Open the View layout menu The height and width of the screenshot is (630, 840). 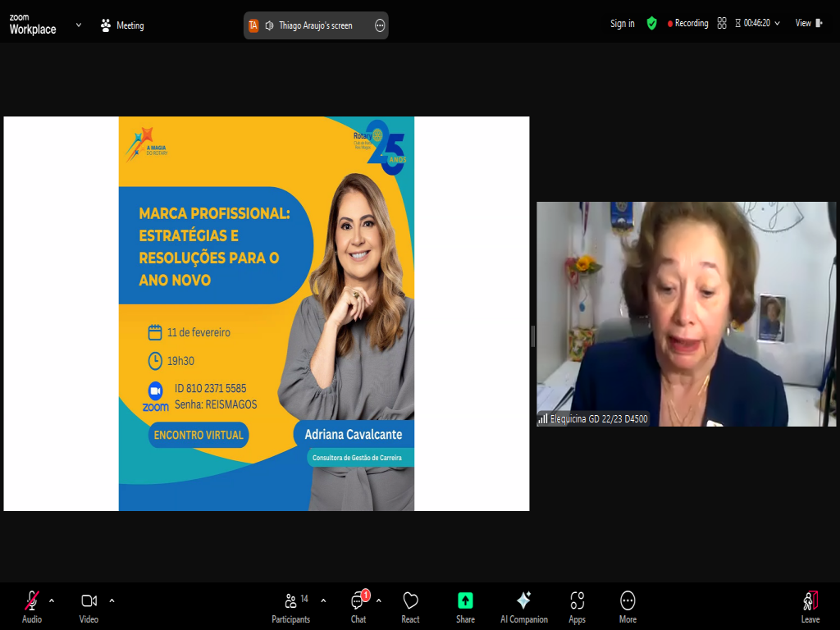click(x=808, y=23)
